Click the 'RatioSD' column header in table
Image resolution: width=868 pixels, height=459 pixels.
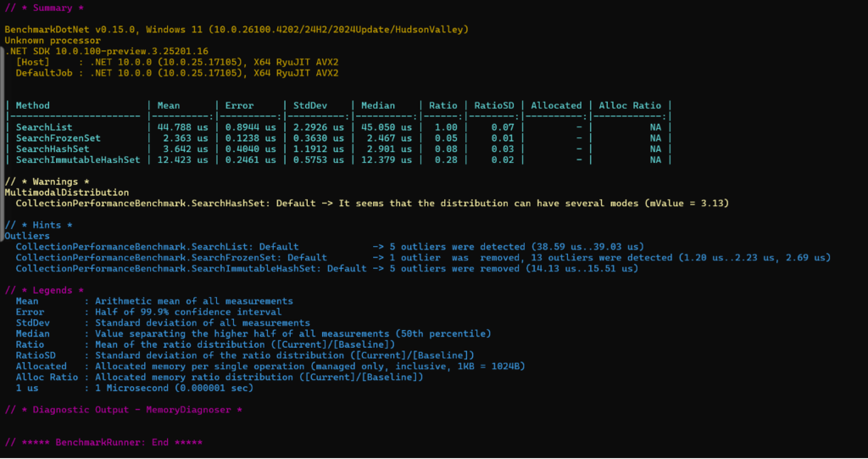[494, 105]
